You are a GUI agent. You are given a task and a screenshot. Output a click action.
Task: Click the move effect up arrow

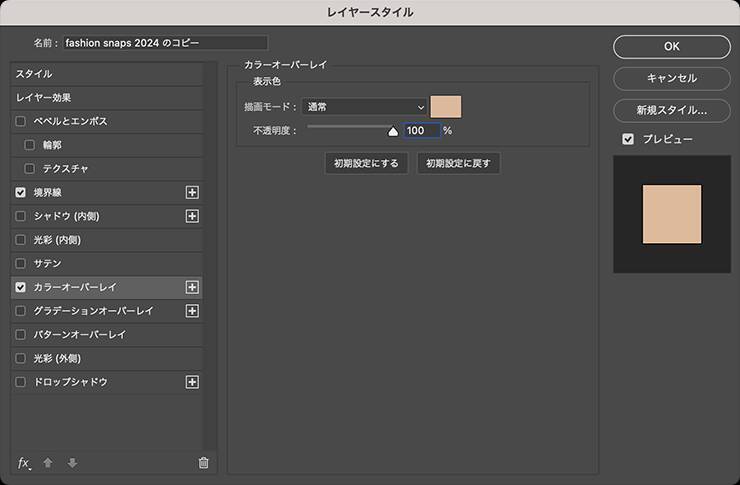(48, 462)
